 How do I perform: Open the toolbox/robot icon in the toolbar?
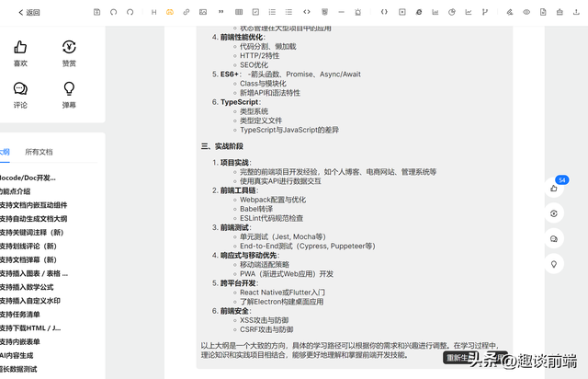pyautogui.click(x=560, y=12)
